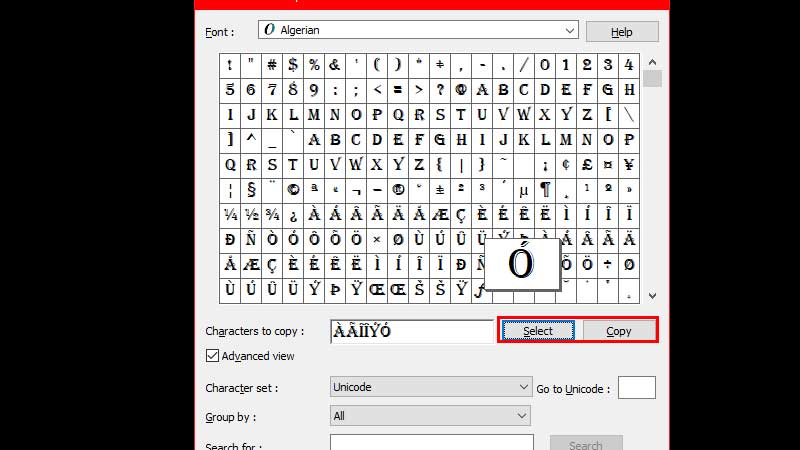Image resolution: width=800 pixels, height=450 pixels.
Task: Choose the question mark ? character
Action: pyautogui.click(x=440, y=90)
